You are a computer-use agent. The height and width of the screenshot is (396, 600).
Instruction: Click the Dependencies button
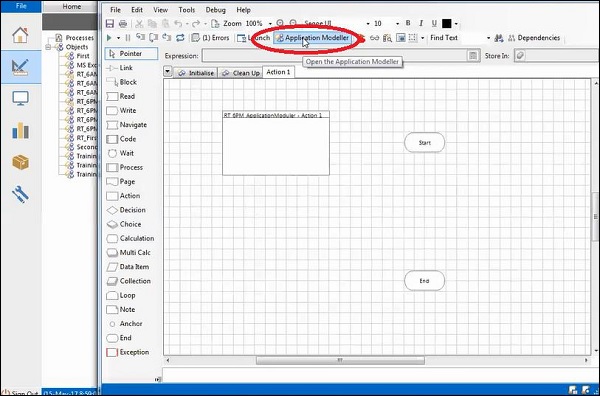[534, 38]
